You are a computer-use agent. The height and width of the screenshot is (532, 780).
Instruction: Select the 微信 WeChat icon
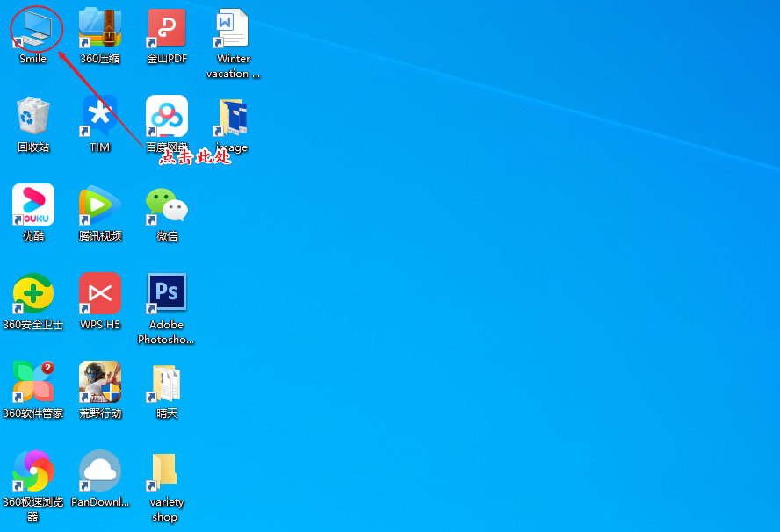[167, 205]
